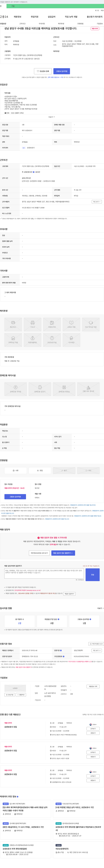Viewport: 104px width, 868px height.
Task: Jump to 복리후생 section tab
Action: tap(61, 24)
